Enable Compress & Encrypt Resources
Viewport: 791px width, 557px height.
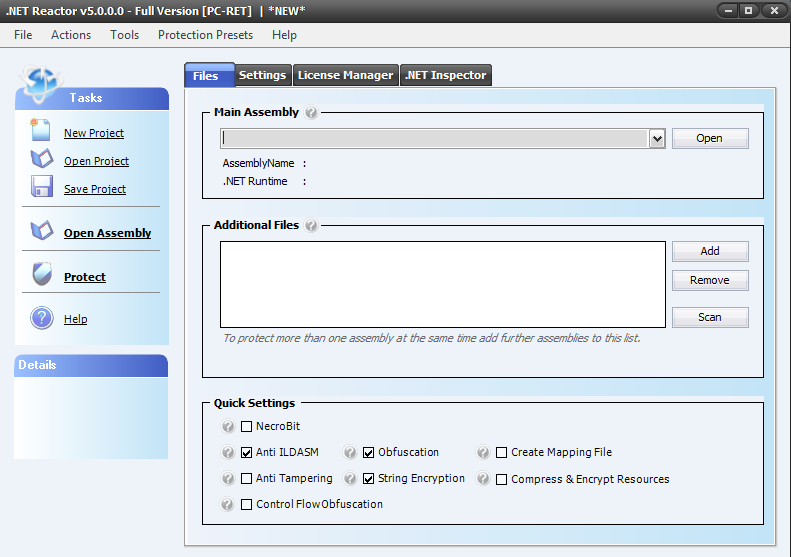[501, 479]
